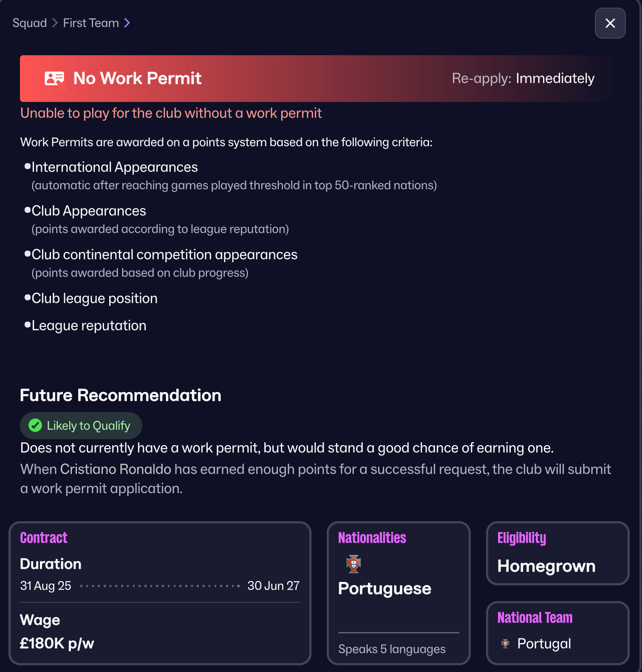
Task: Click the small Portugal badge in National Team
Action: (x=505, y=644)
